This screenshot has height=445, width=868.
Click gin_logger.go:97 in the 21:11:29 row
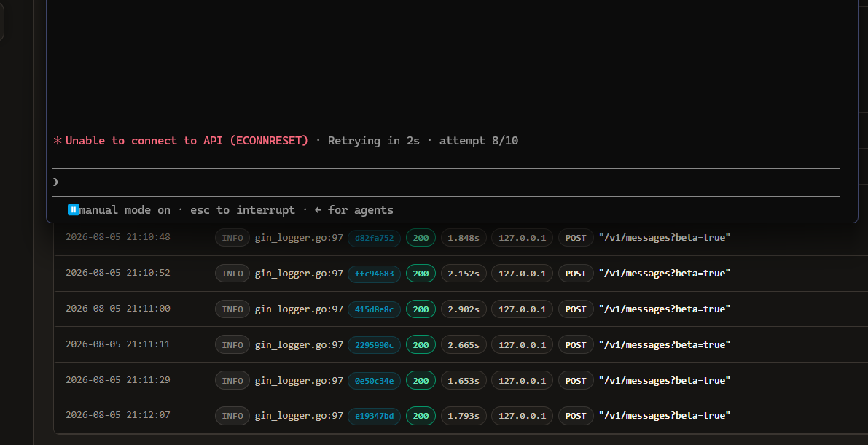coord(299,381)
